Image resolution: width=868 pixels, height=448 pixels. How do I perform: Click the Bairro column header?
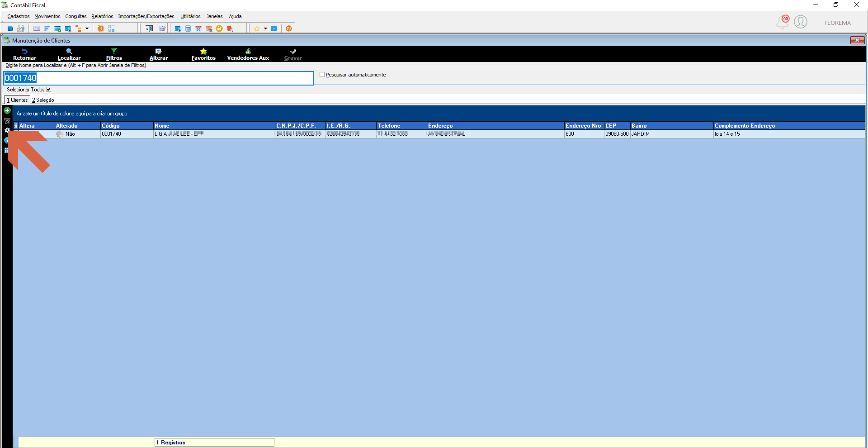[672, 126]
